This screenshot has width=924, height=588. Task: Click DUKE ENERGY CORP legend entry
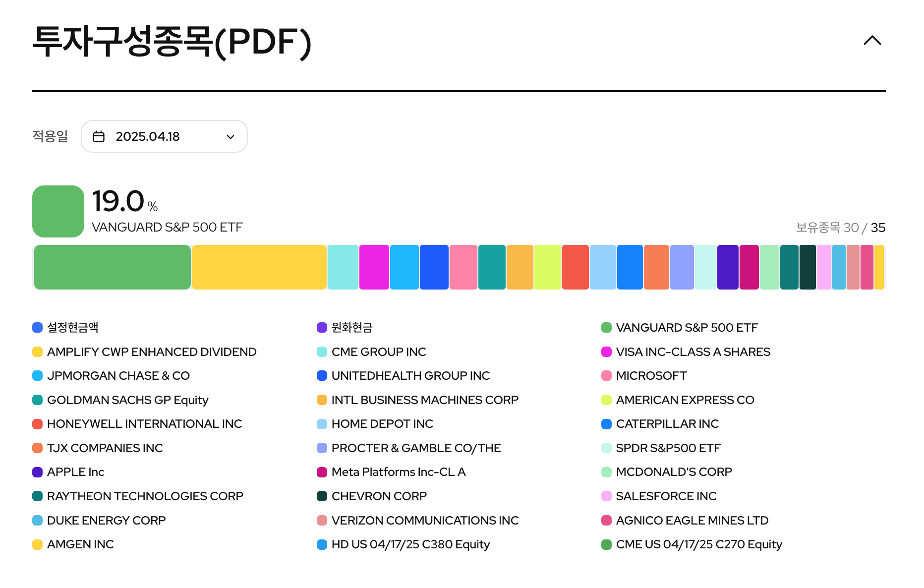coord(99,521)
